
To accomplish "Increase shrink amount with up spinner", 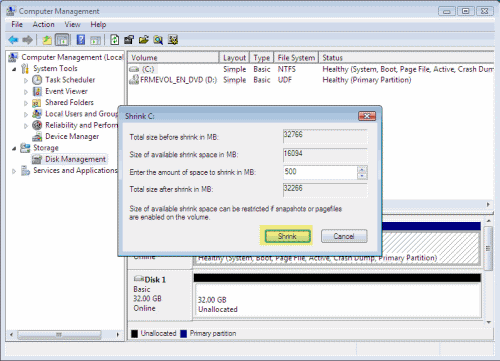I will 362,169.
